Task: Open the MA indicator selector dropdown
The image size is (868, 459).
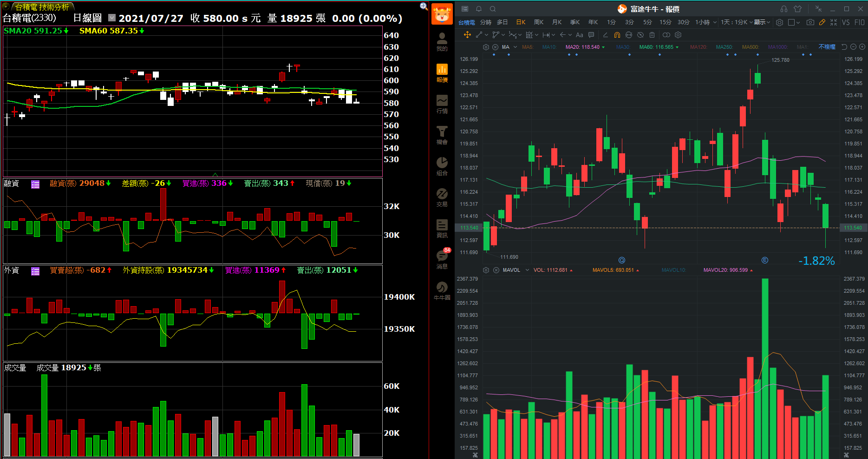Action: coord(515,47)
